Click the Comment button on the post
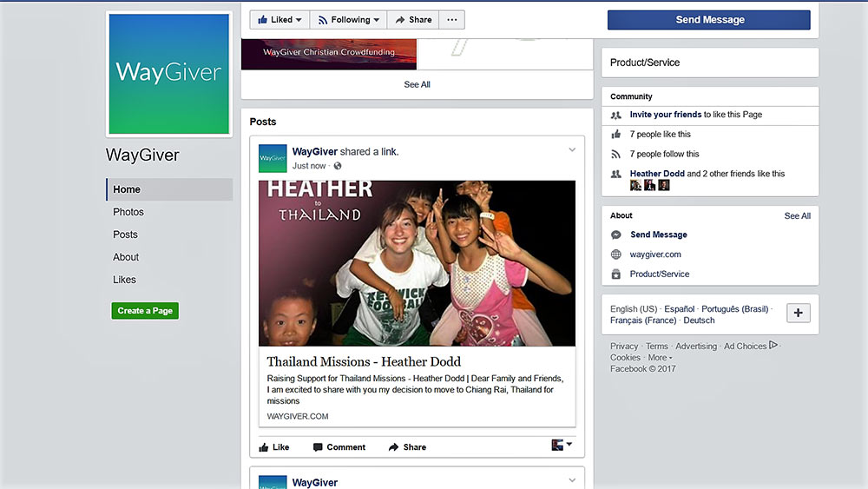 tap(339, 447)
